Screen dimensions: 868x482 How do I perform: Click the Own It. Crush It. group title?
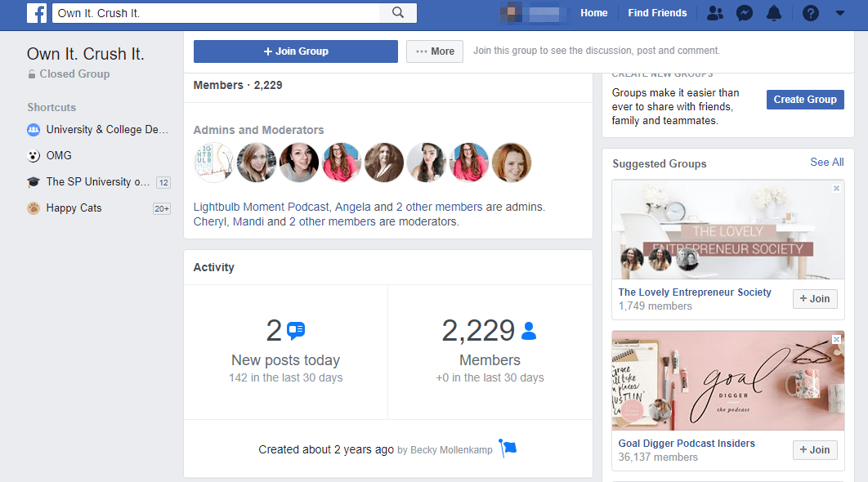85,54
